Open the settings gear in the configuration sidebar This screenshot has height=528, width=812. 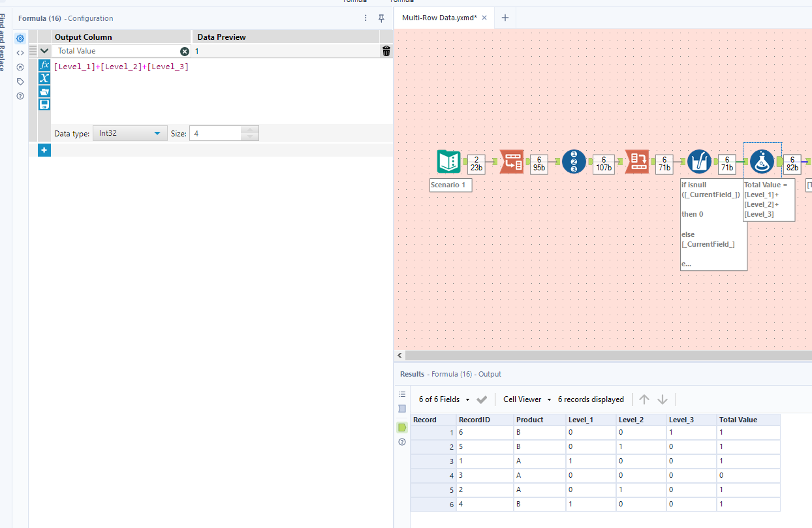click(20, 38)
